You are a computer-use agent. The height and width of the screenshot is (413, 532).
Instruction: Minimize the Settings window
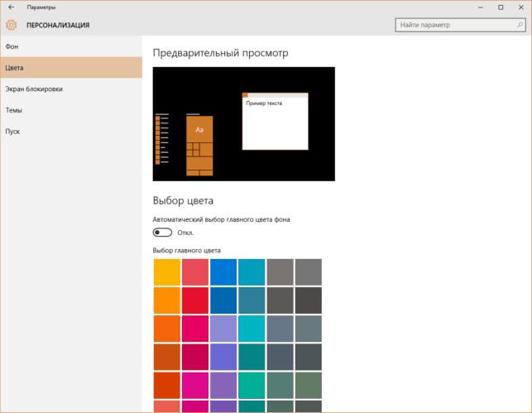point(481,7)
